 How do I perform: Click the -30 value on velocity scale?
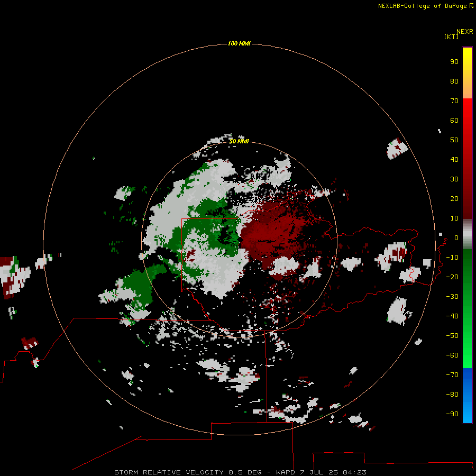[x=452, y=297]
